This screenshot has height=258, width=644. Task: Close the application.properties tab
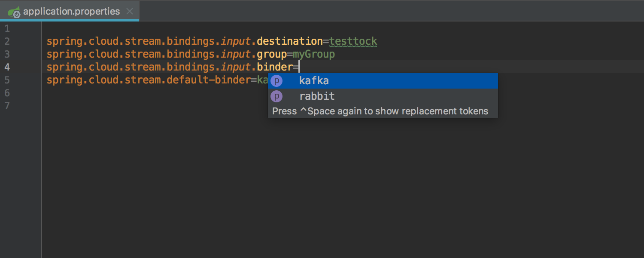(x=130, y=12)
